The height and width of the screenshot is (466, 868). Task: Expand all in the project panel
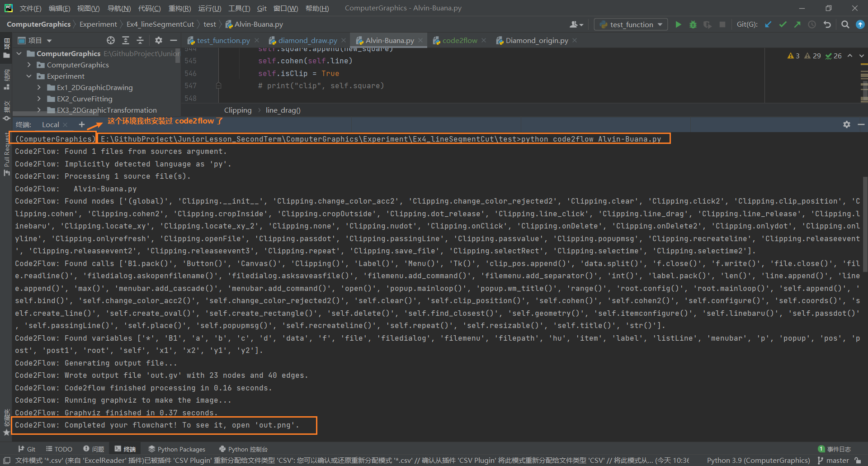point(126,40)
